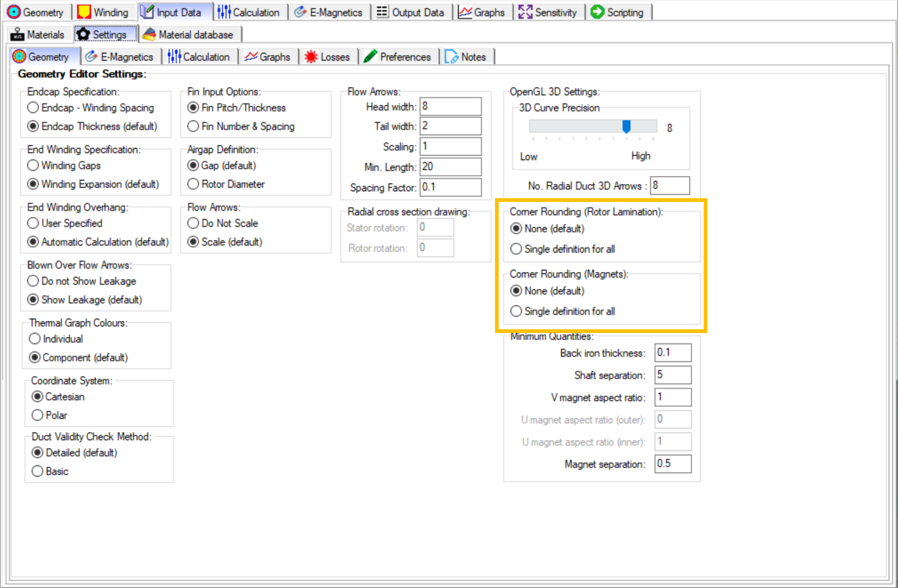Image resolution: width=898 pixels, height=588 pixels.
Task: Click the Materials hammer icon
Action: (x=18, y=34)
